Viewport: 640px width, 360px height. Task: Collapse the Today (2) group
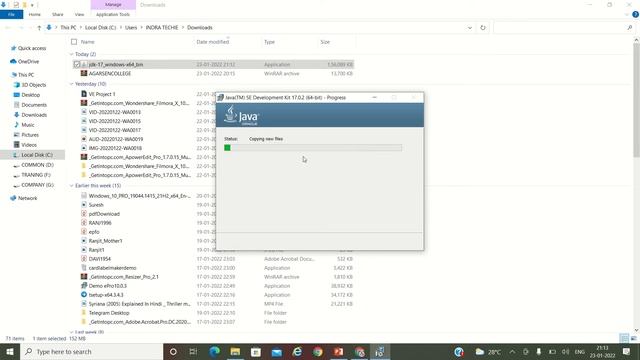tap(72, 54)
